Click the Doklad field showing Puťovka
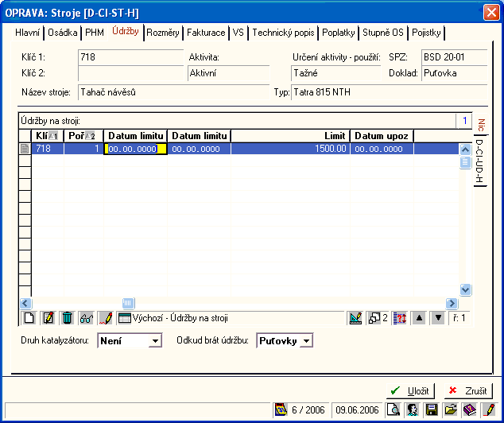 454,73
